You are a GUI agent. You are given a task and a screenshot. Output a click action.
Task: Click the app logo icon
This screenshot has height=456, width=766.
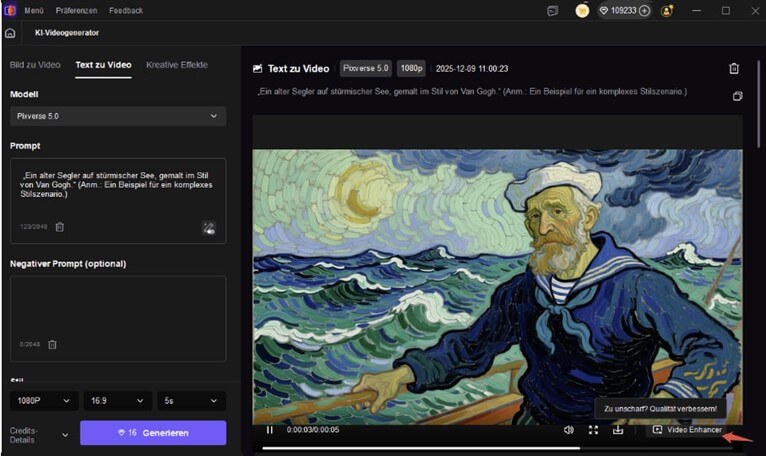(x=10, y=10)
